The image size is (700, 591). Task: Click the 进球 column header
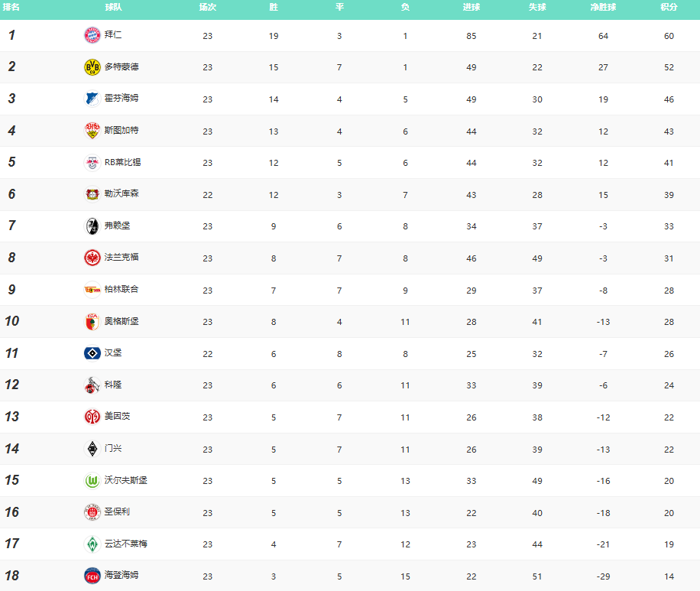tap(472, 7)
